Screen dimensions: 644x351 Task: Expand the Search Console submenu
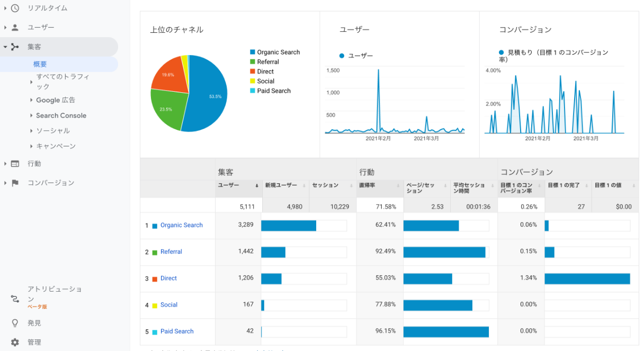60,115
